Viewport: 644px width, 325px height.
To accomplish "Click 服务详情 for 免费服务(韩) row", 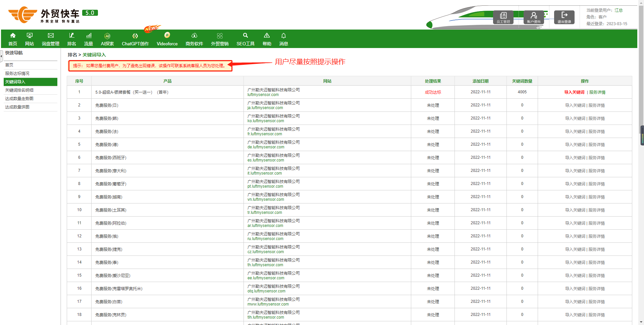I will click(597, 119).
